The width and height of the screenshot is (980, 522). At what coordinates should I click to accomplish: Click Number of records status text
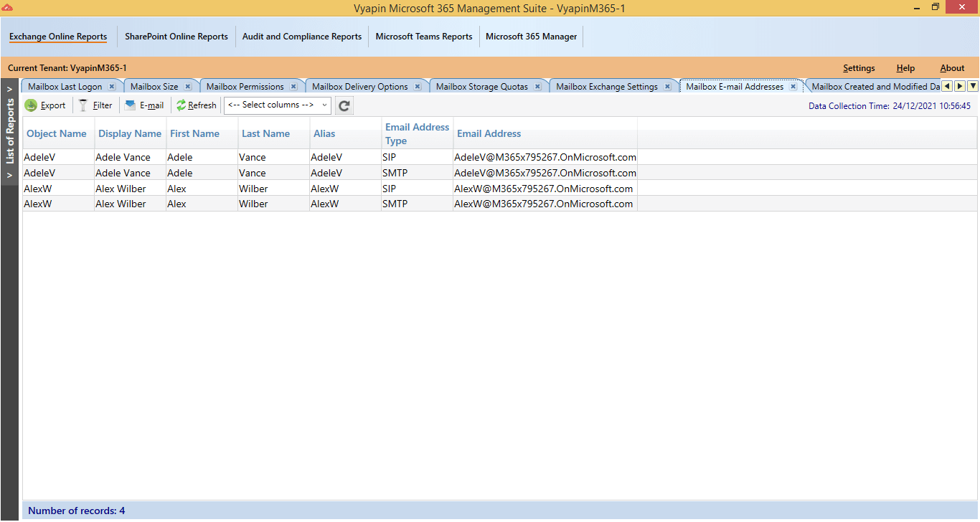tap(76, 511)
